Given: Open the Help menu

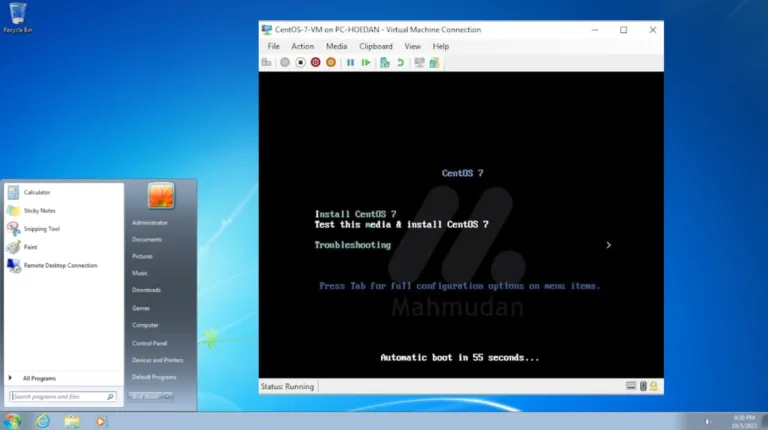Looking at the screenshot, I should [440, 46].
